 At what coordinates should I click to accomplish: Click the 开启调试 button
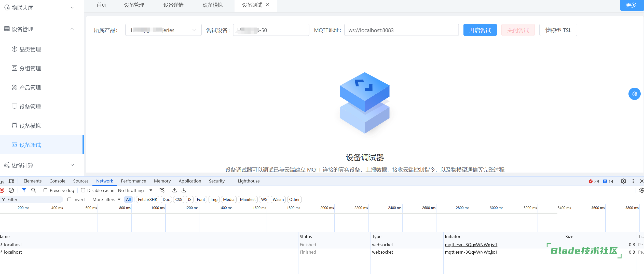click(480, 30)
